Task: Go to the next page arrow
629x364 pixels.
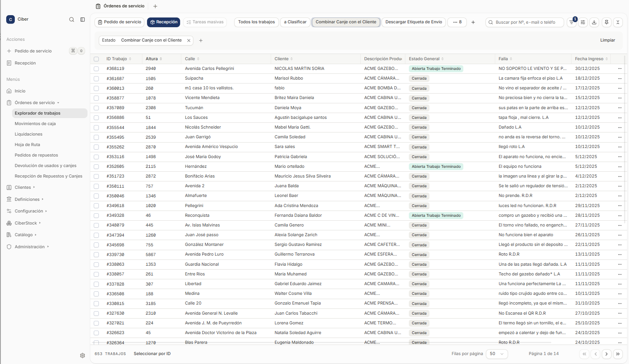Action: click(606, 354)
